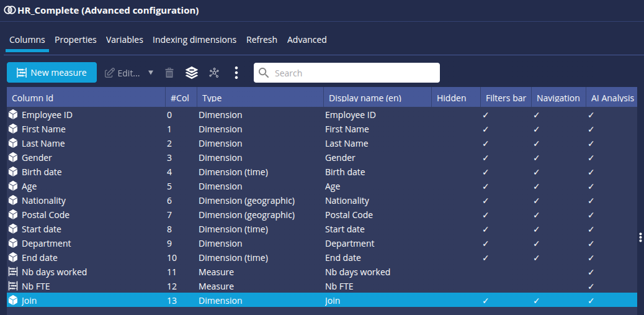The image size is (644, 315).
Task: Toggle Filters bar checkmark for Gender
Action: point(486,158)
